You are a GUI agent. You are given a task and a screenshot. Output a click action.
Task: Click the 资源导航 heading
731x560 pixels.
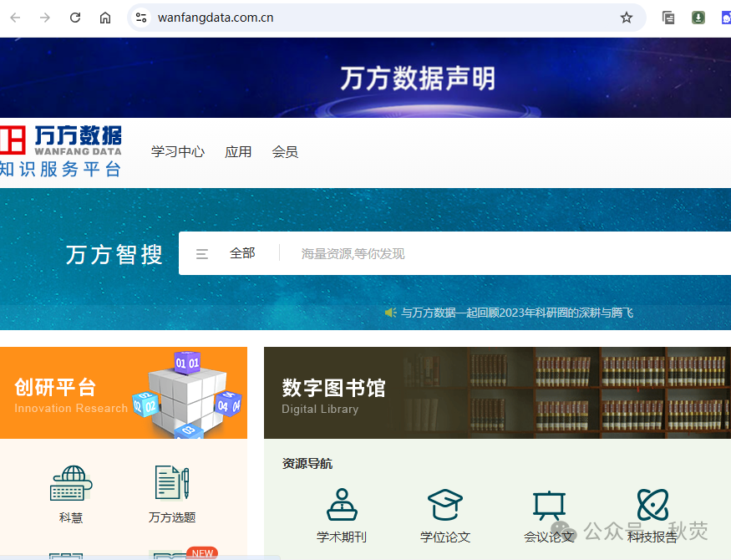[x=307, y=464]
